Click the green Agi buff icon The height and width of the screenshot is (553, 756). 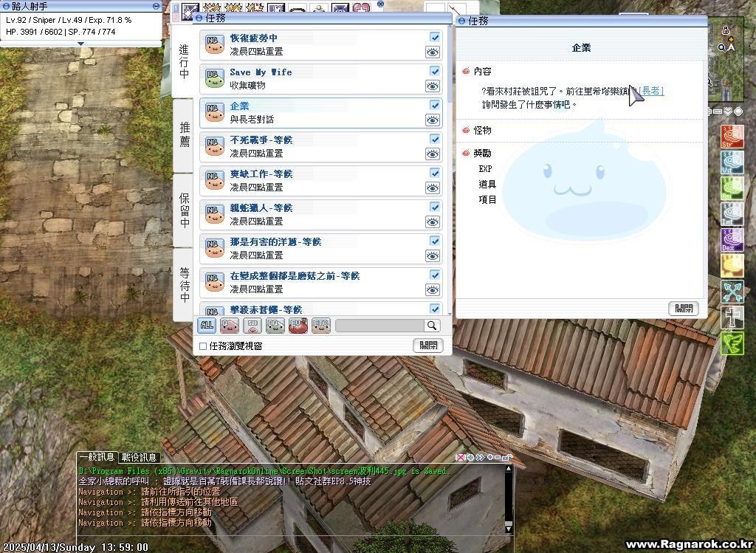(732, 188)
